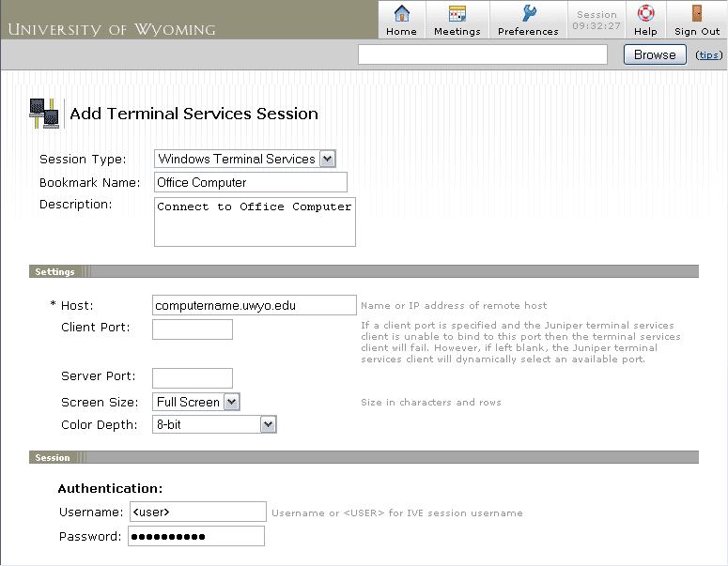Screen dimensions: 728x566
Task: Open the Meetings calendar icon
Action: point(457,13)
